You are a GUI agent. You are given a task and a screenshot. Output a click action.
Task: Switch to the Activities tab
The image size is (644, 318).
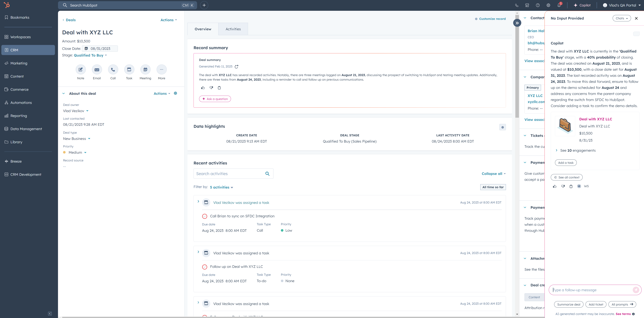click(233, 29)
